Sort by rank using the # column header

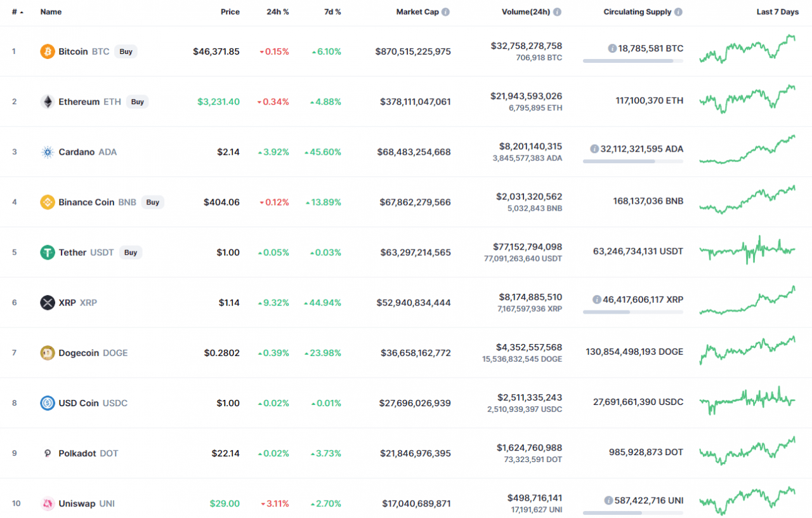pyautogui.click(x=18, y=12)
